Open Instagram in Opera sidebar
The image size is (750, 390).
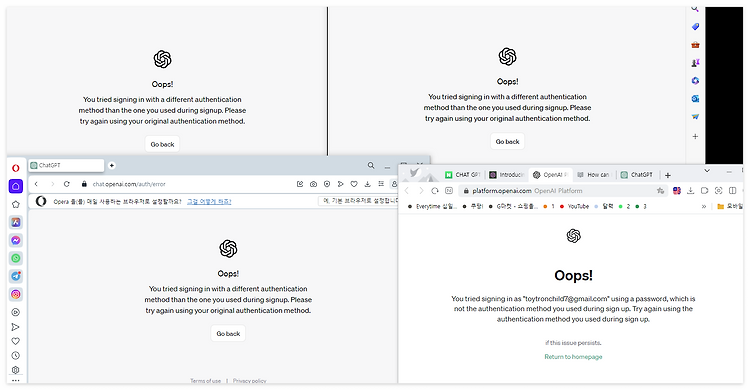(16, 294)
